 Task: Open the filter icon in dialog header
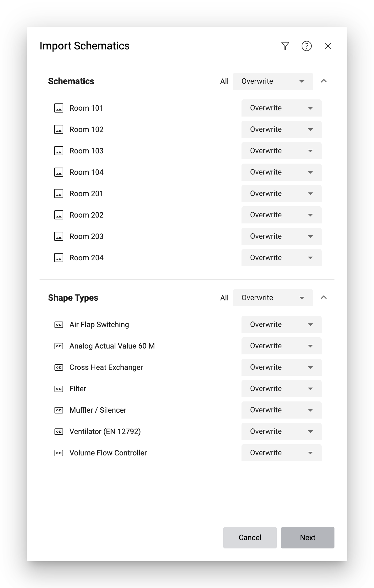click(285, 46)
